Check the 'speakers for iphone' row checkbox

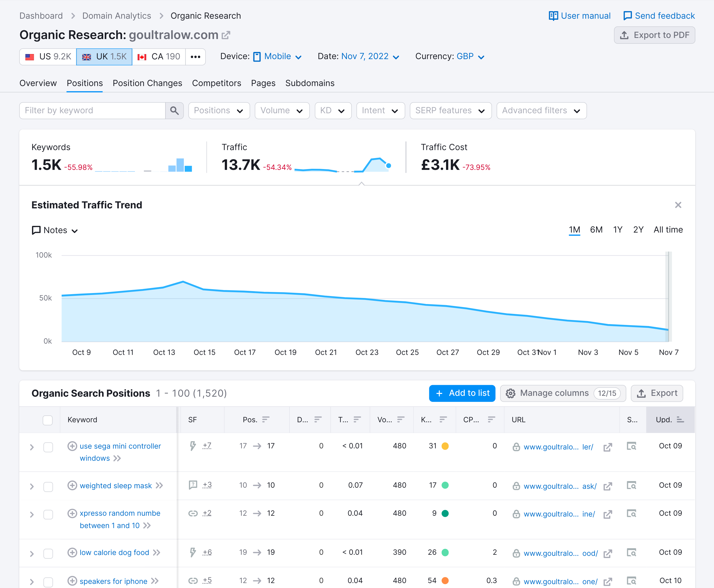tap(48, 583)
